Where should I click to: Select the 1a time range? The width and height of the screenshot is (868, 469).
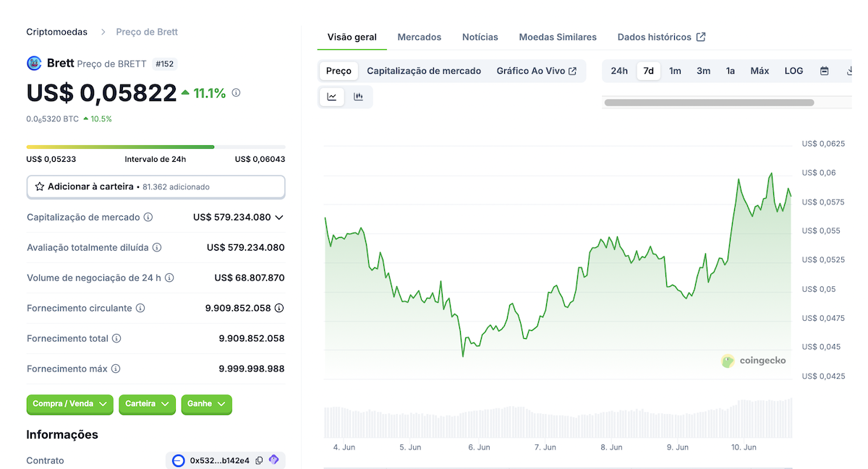pyautogui.click(x=731, y=71)
